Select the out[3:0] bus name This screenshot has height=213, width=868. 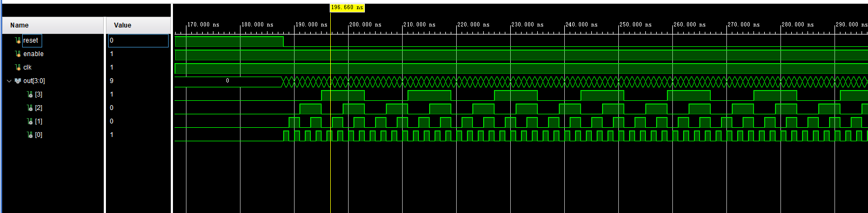coord(34,81)
